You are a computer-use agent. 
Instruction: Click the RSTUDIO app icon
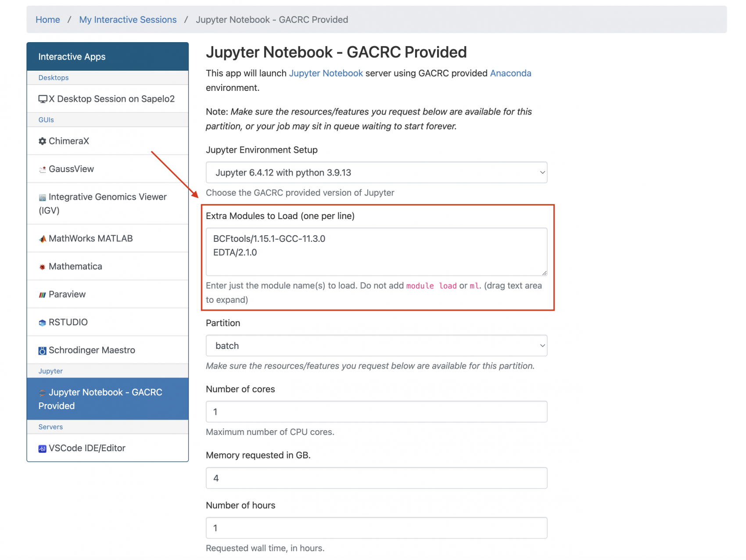click(x=42, y=322)
